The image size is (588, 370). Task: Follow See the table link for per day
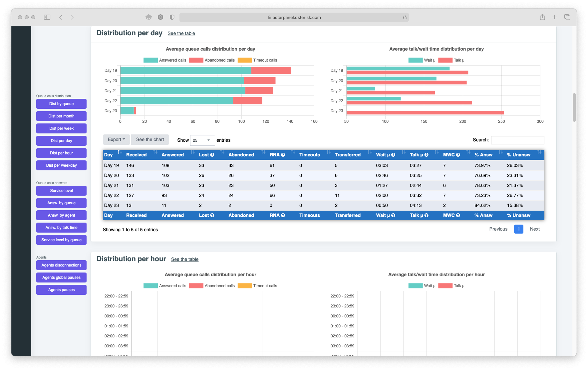(x=181, y=33)
